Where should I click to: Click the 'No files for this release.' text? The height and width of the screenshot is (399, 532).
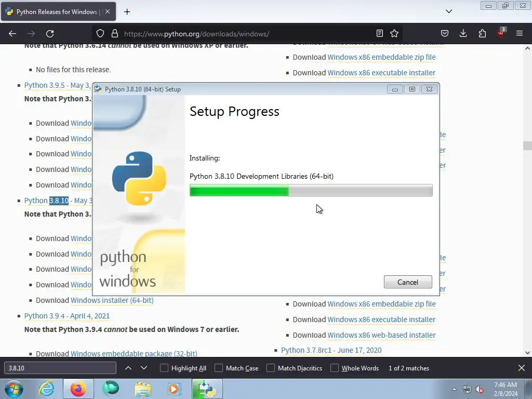pos(73,70)
